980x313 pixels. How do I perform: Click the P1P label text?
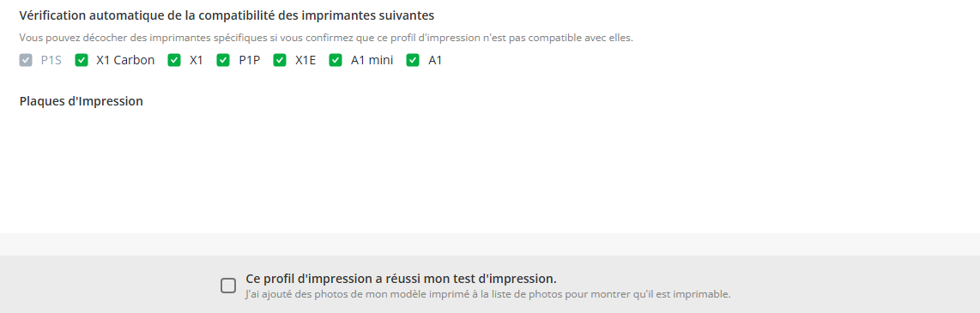250,61
